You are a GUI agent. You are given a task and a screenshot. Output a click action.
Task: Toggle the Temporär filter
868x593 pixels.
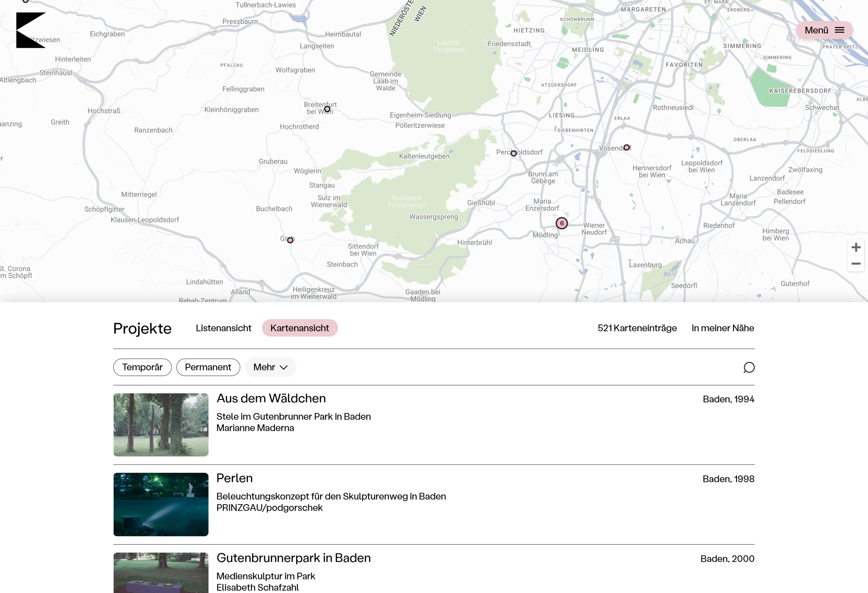[x=142, y=367]
